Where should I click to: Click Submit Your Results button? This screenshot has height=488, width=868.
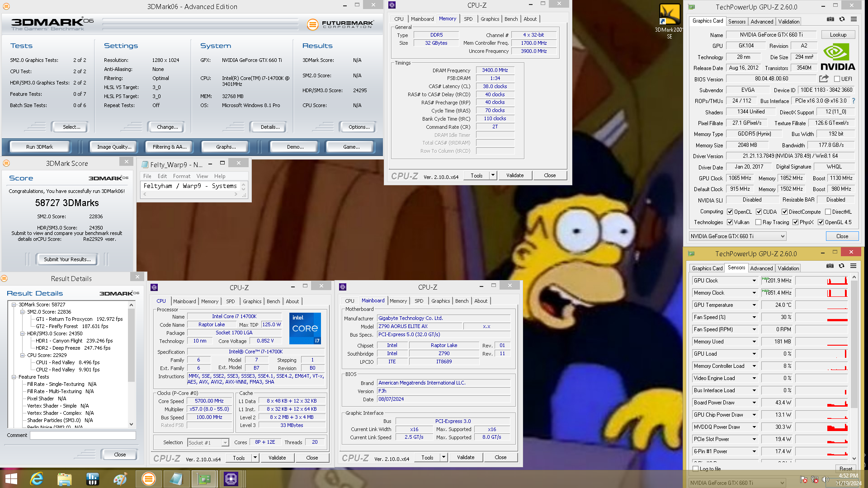pyautogui.click(x=67, y=259)
